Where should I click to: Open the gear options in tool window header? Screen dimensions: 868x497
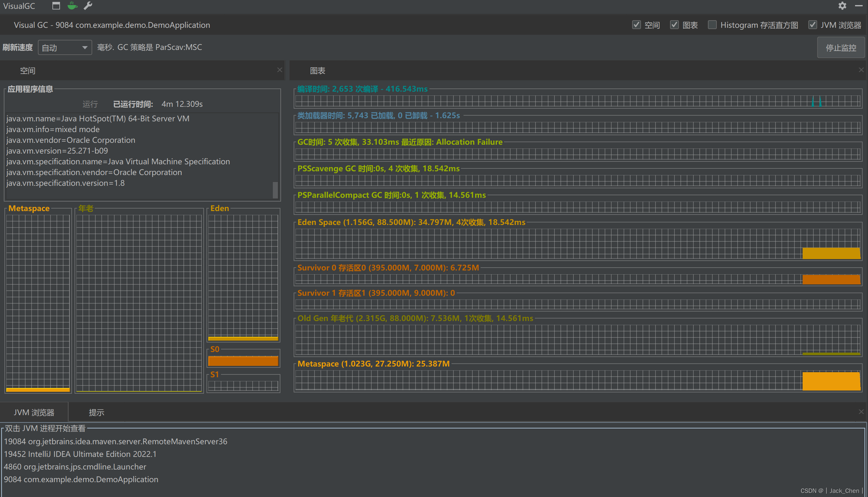(x=842, y=6)
